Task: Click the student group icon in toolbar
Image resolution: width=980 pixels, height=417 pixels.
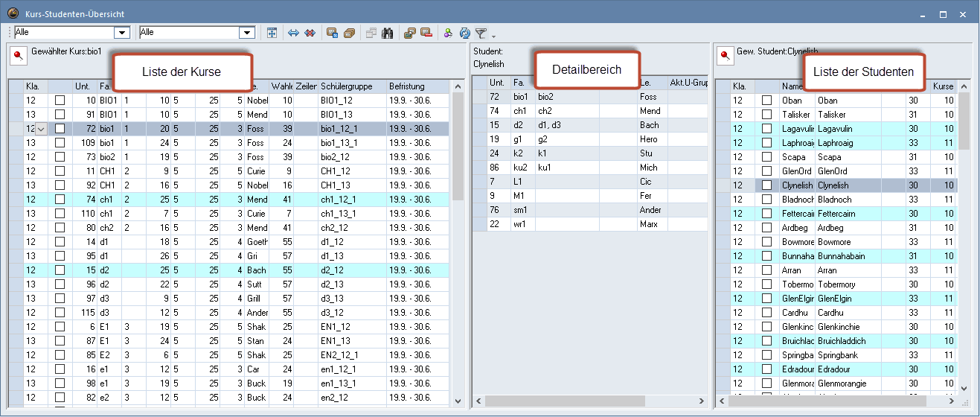Action: click(448, 33)
